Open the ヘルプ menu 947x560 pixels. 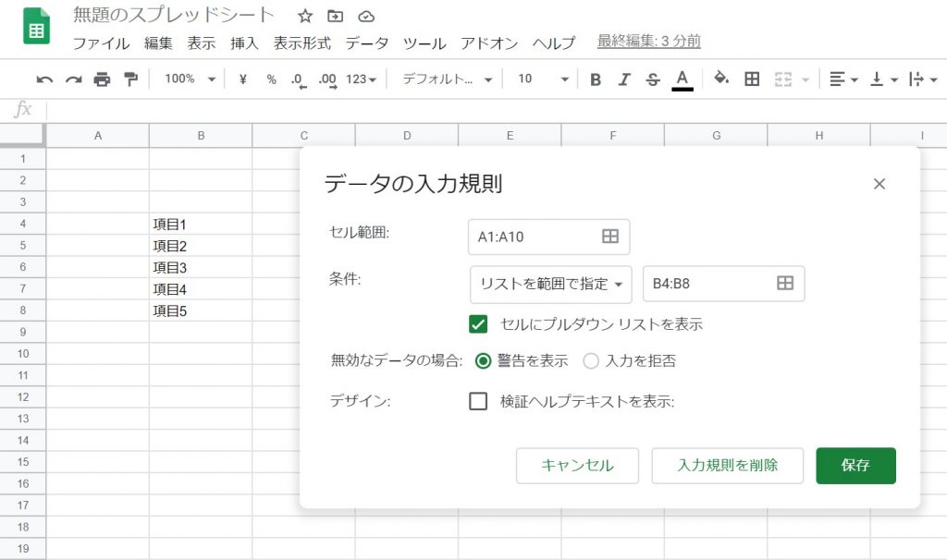pos(553,43)
